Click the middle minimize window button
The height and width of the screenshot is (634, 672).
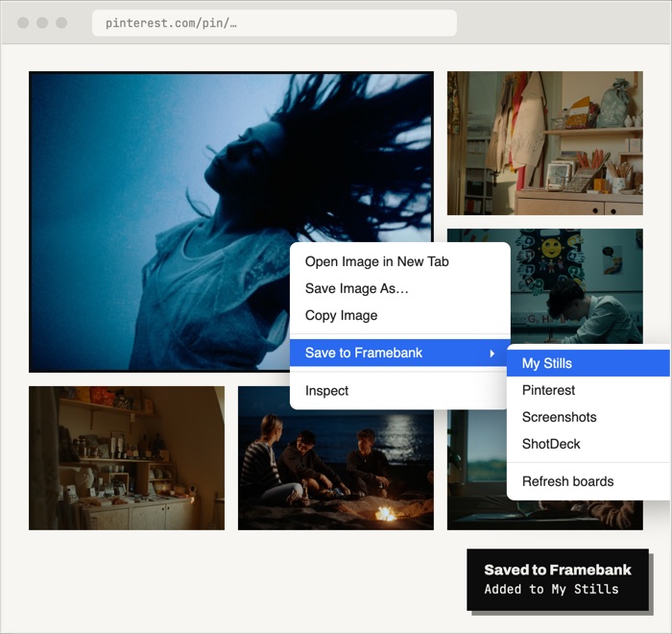42,23
